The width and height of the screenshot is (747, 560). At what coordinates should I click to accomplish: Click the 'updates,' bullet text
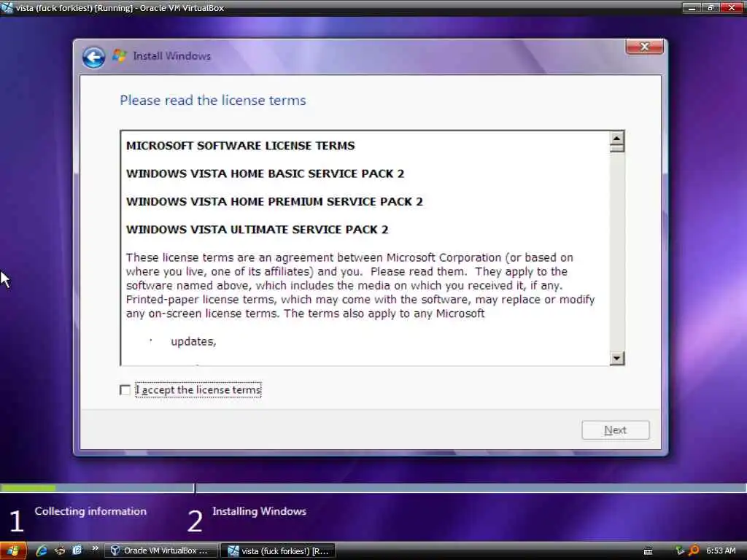click(x=193, y=342)
